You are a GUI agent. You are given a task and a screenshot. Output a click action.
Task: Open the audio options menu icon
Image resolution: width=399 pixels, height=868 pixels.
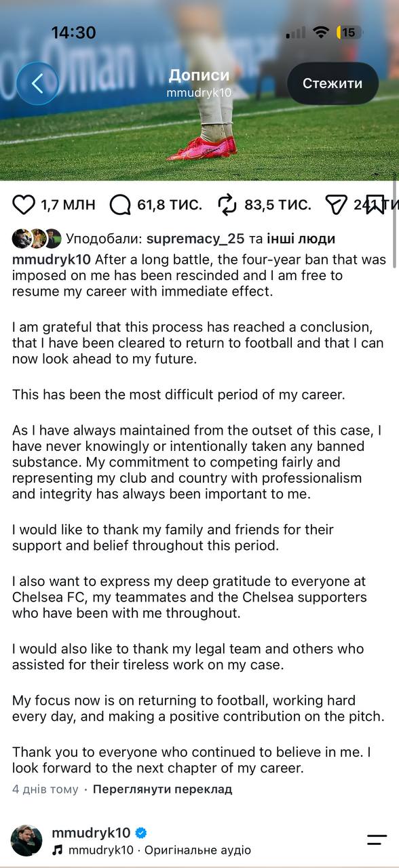pyautogui.click(x=377, y=840)
